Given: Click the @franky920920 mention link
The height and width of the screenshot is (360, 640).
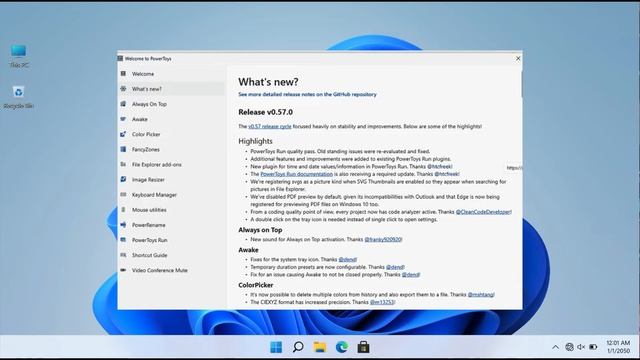Looking at the screenshot, I should pyautogui.click(x=383, y=240).
